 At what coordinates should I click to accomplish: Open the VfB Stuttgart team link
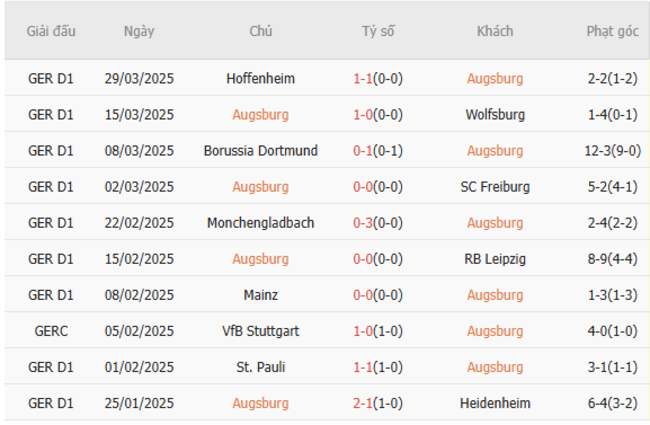260,330
